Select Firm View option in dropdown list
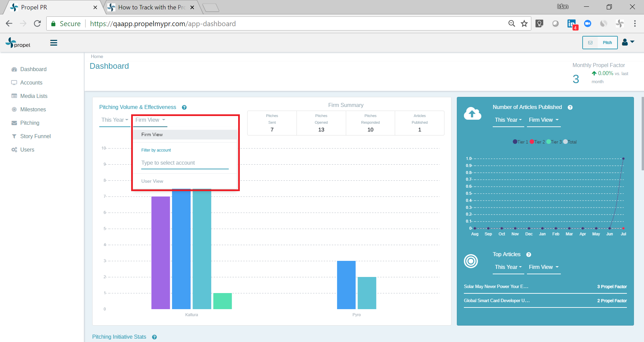 pyautogui.click(x=185, y=135)
